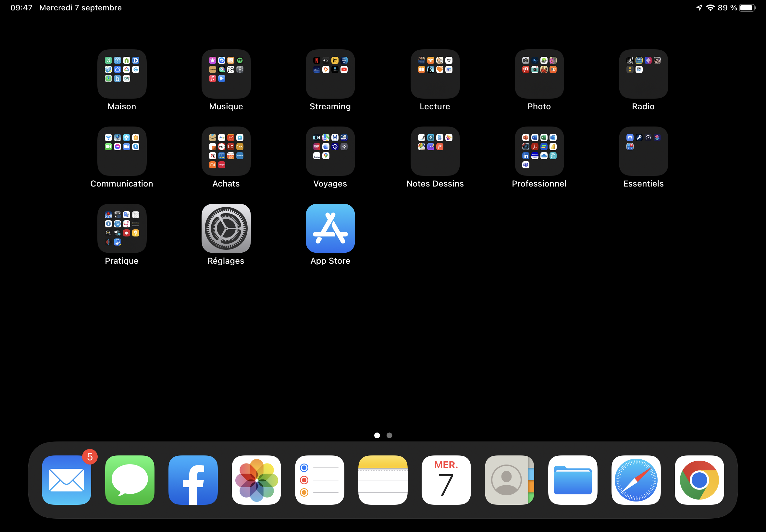Open the Mail app in dock
766x532 pixels.
point(66,480)
